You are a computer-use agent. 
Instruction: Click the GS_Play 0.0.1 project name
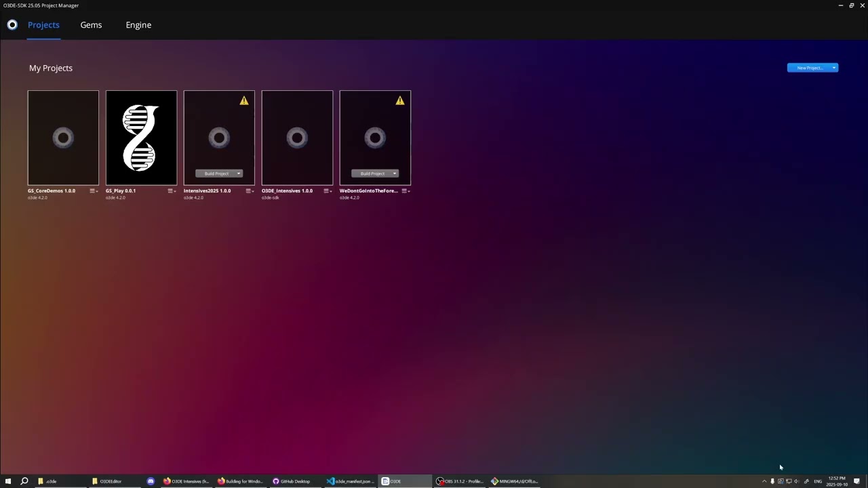121,191
